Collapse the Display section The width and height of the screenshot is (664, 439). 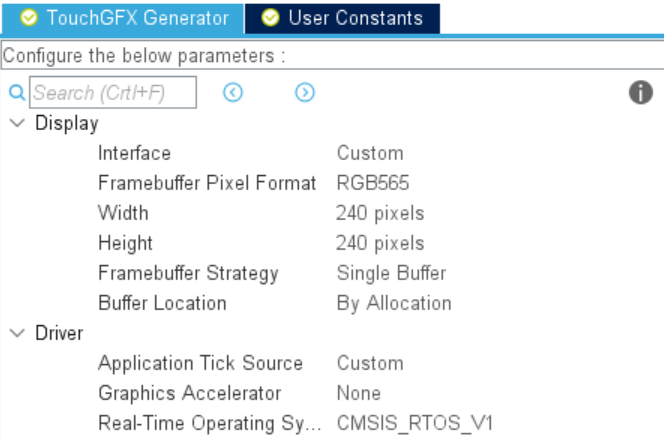point(17,123)
